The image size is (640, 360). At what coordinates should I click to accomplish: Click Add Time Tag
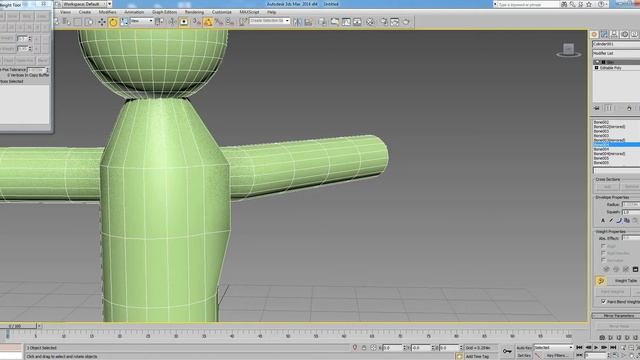click(477, 356)
